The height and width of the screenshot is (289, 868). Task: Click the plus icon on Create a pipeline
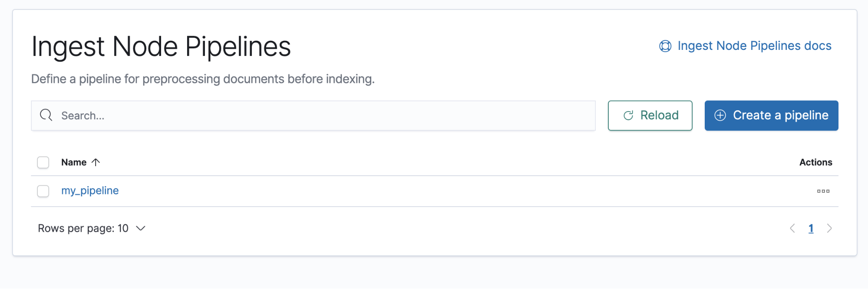point(720,115)
